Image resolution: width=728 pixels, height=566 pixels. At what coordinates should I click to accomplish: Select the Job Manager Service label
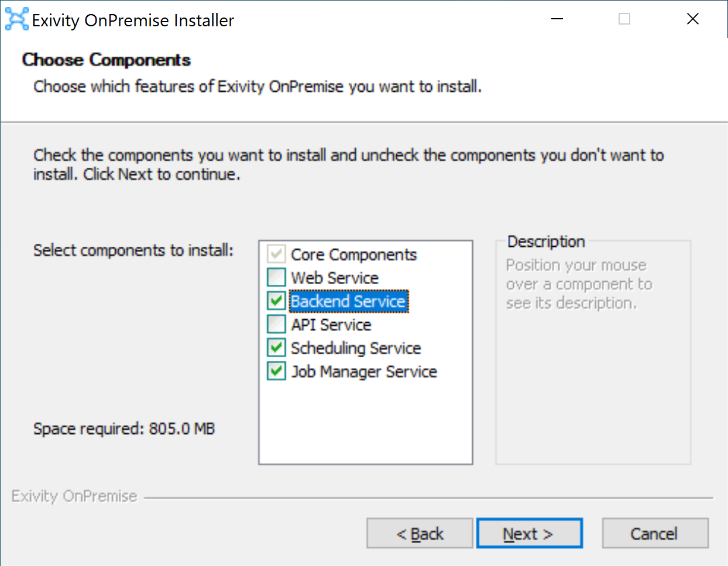pyautogui.click(x=364, y=372)
